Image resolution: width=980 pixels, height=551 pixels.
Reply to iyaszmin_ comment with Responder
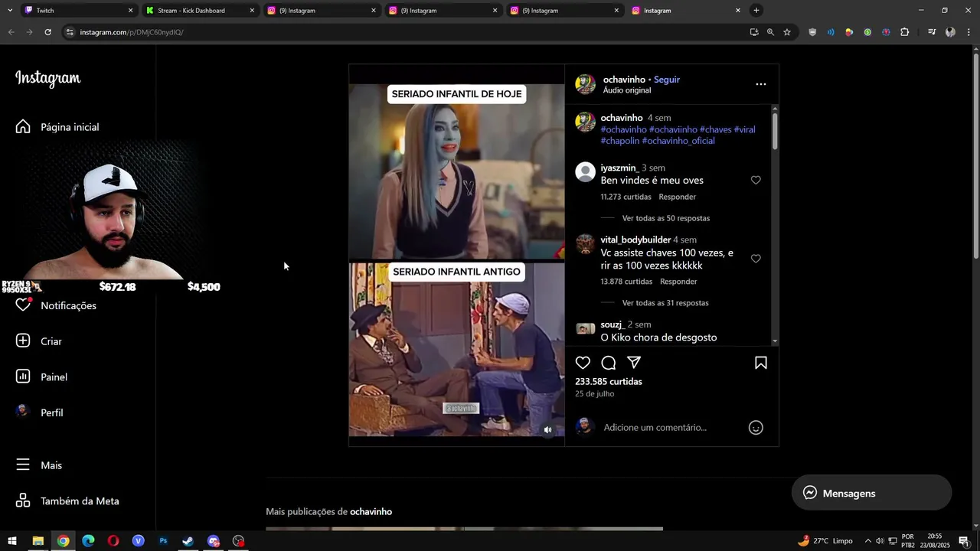point(678,197)
